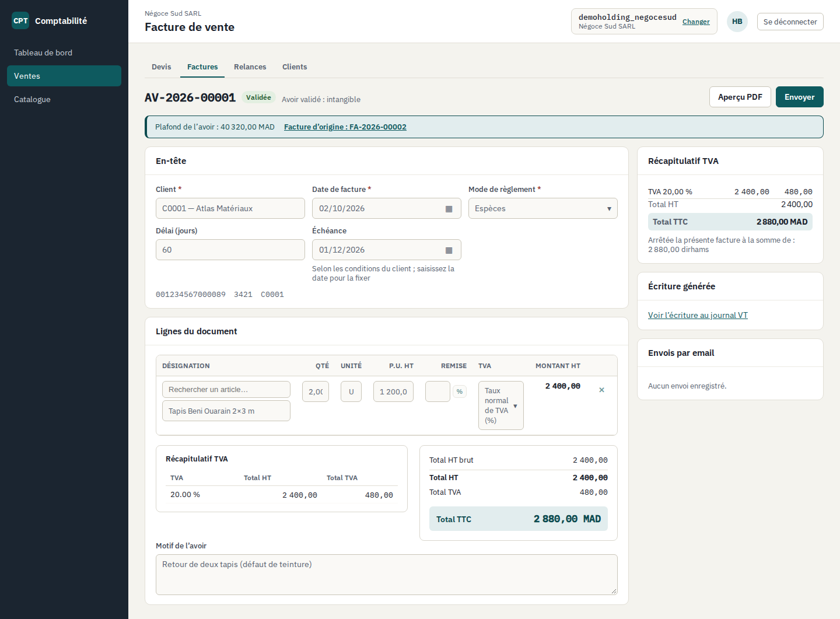The height and width of the screenshot is (619, 840).
Task: Click Se déconnecter to log out
Action: (790, 22)
